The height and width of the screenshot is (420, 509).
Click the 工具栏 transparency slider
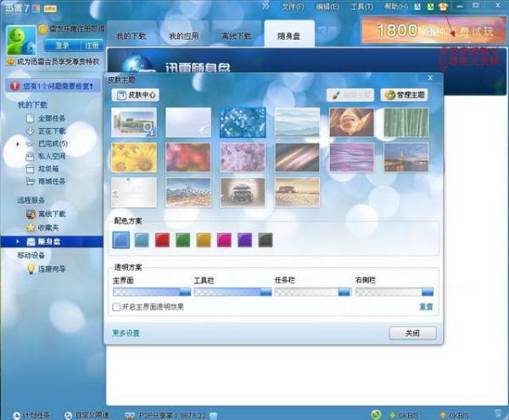(232, 292)
